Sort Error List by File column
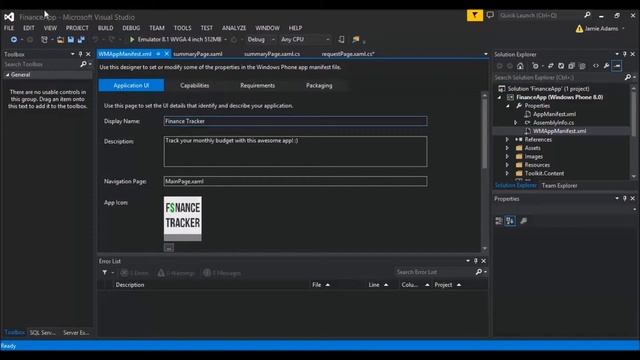This screenshot has width=640, height=360. [321, 284]
